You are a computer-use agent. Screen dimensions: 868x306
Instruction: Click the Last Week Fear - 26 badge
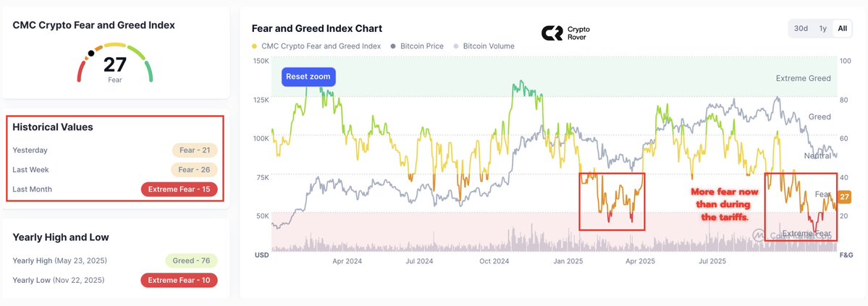click(x=194, y=170)
